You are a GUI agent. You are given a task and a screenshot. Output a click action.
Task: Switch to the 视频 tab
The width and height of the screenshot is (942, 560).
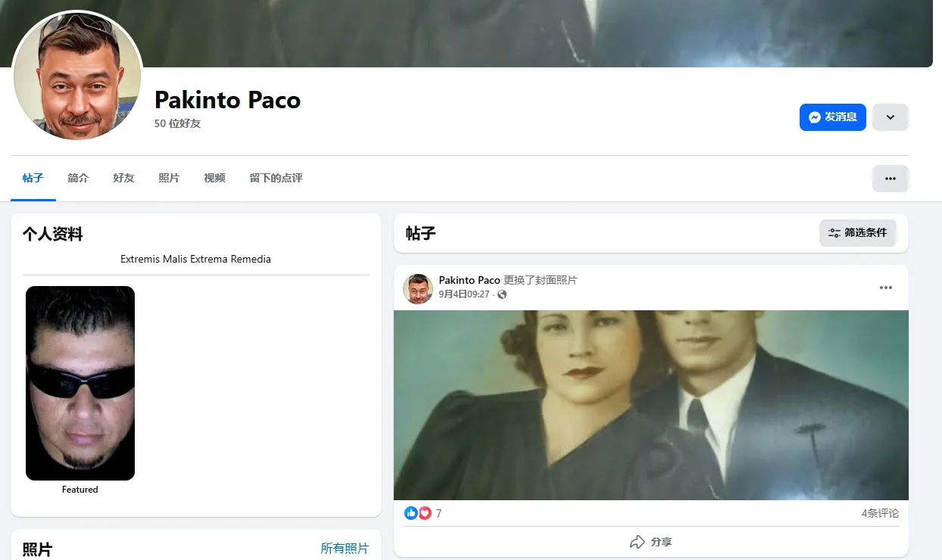coord(214,178)
